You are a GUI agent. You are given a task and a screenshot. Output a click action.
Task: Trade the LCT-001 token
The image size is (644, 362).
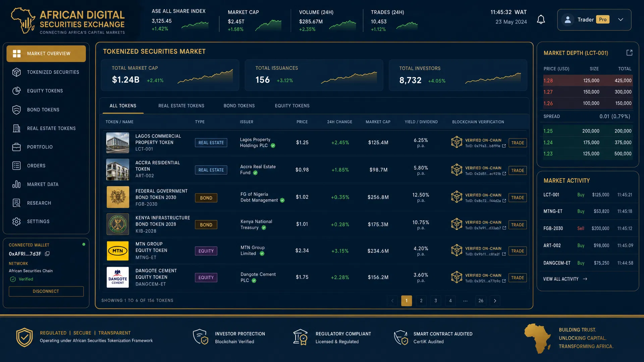coord(518,143)
